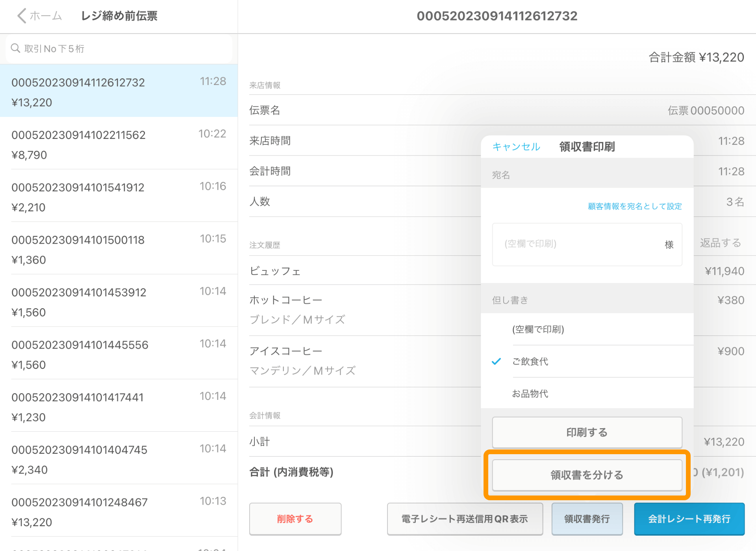Viewport: 756px width, 551px height.
Task: Tap the ビュッフェ order line
Action: [x=365, y=271]
